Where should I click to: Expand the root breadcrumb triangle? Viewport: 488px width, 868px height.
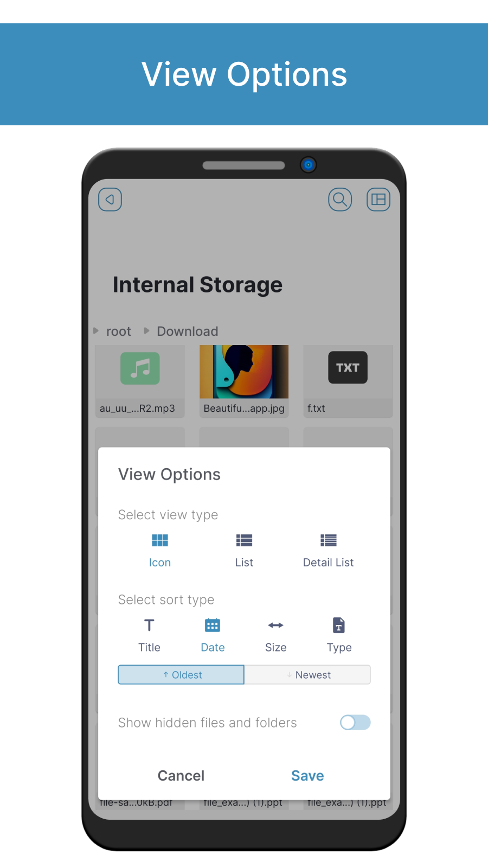click(96, 330)
